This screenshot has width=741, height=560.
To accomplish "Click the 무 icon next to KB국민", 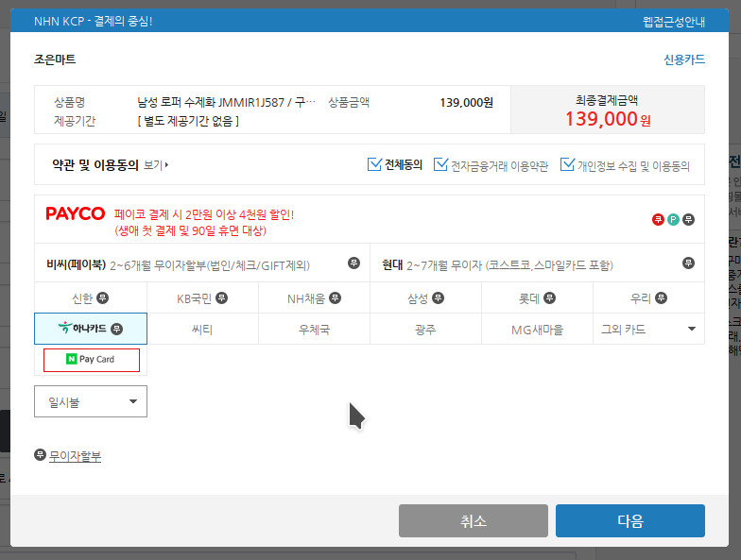I will click(221, 298).
